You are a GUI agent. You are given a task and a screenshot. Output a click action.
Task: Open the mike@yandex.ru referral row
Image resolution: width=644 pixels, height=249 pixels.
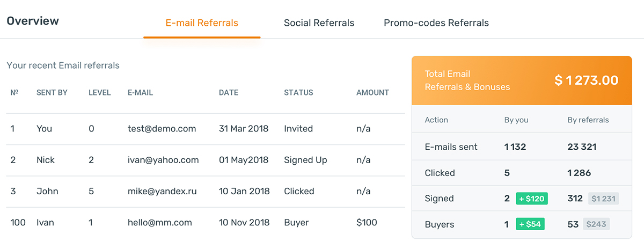click(x=162, y=191)
